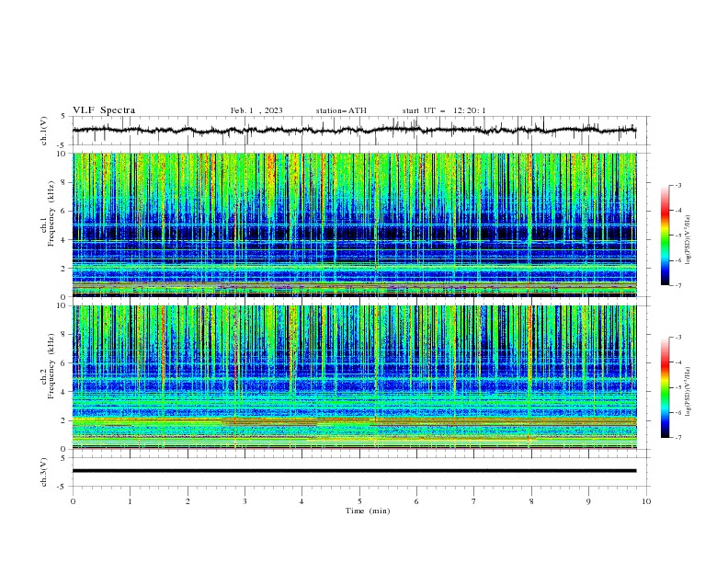Click time axis tick label "3"

point(245,501)
